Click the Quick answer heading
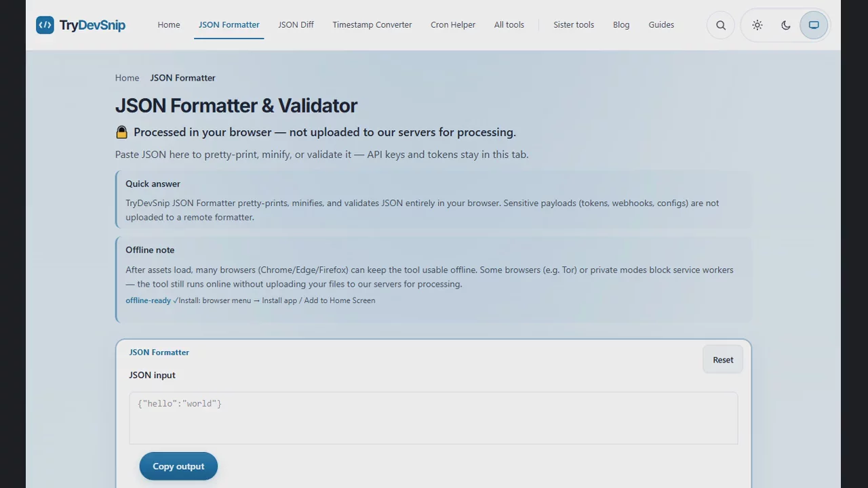Image resolution: width=868 pixels, height=488 pixels. click(x=153, y=184)
